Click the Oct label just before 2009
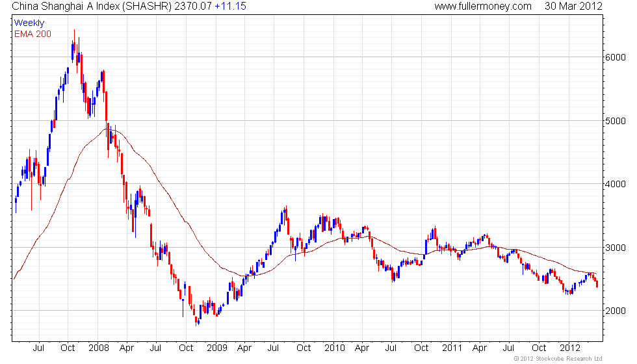 tap(186, 348)
